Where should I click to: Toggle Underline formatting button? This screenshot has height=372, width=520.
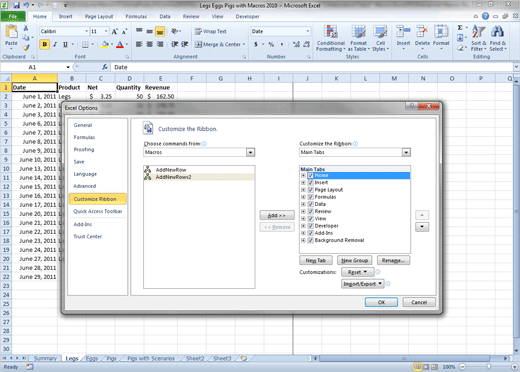click(65, 44)
